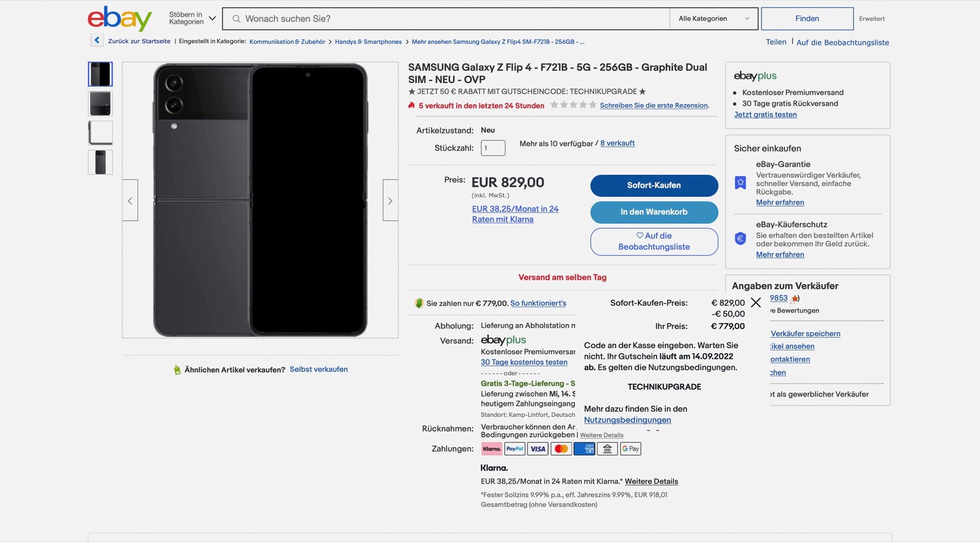
Task: Click So funktioniert's link
Action: (x=538, y=303)
